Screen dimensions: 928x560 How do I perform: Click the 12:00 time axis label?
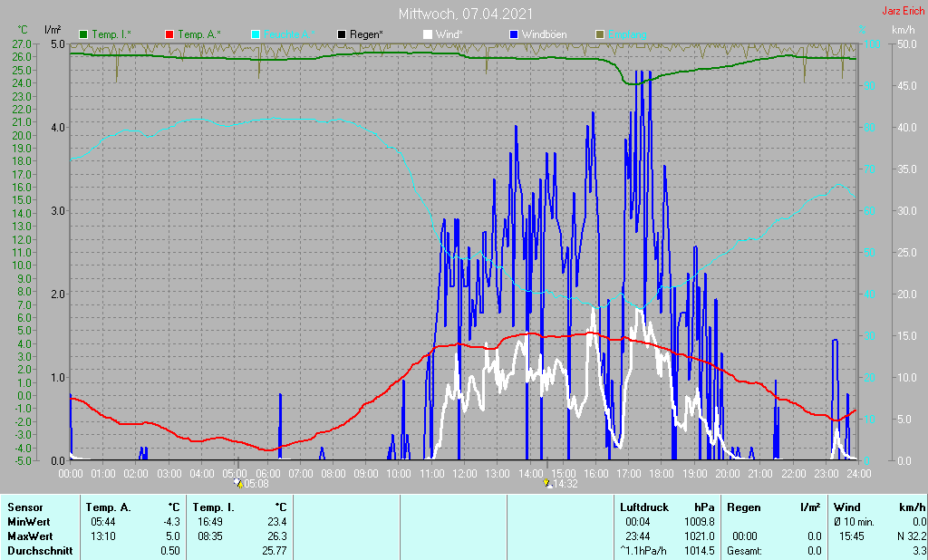click(465, 473)
